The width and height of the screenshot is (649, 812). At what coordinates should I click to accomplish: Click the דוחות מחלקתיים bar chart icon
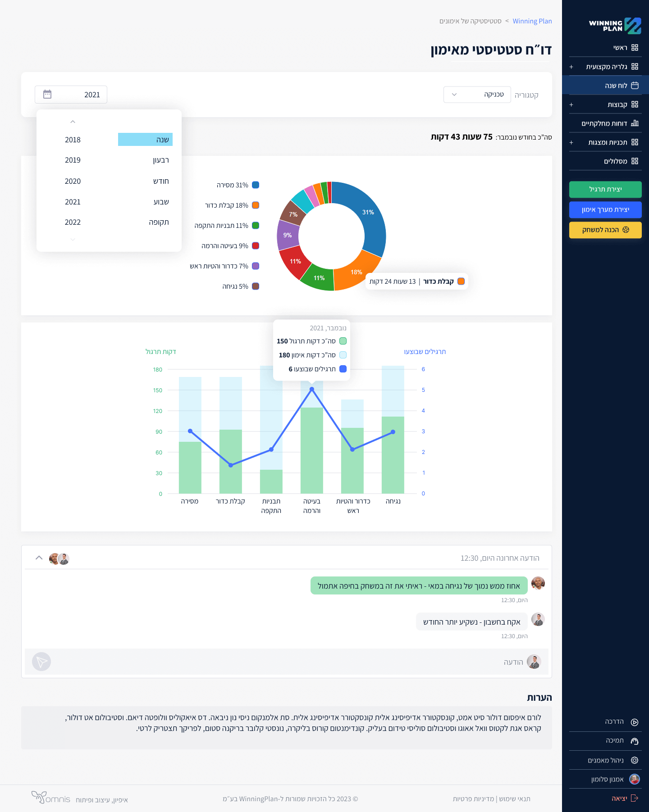coord(635,123)
